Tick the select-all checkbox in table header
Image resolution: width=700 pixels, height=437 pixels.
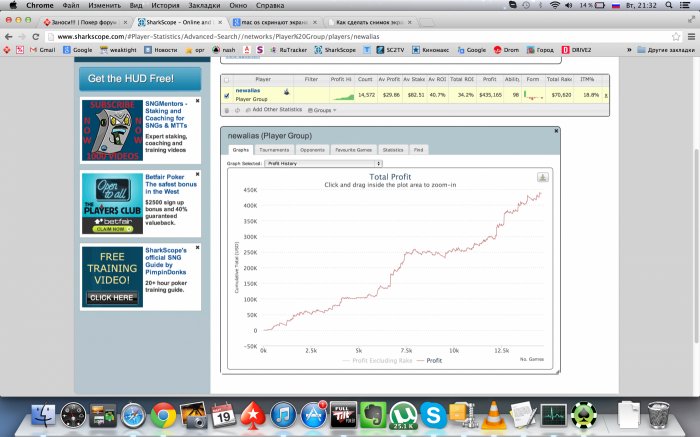click(226, 80)
